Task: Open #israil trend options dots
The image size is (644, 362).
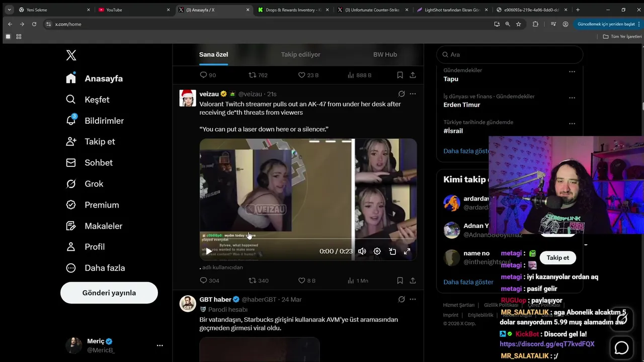Action: pos(572,124)
